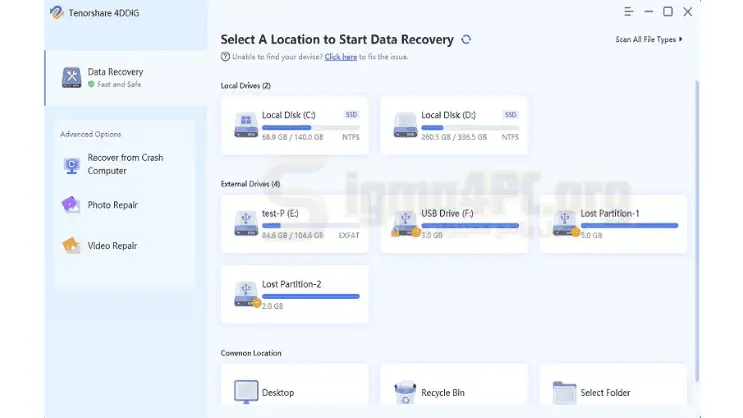Click the 'Common Location' heading
743x418 pixels.
251,353
